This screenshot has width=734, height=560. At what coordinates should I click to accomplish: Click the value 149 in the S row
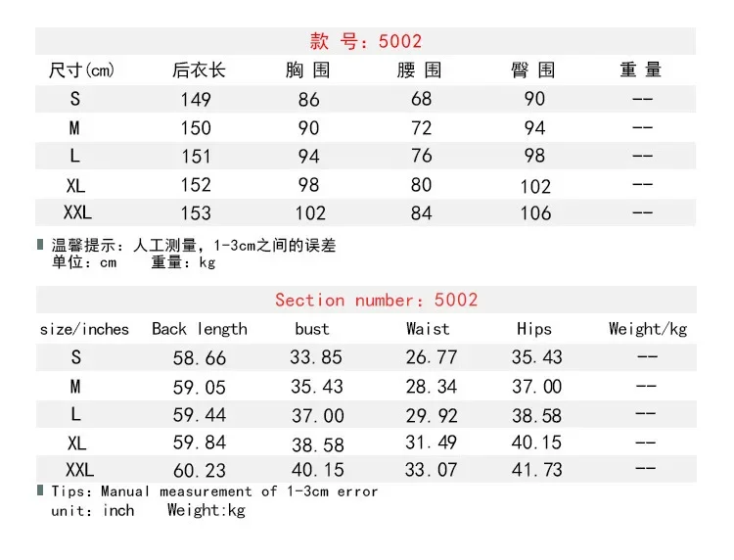196,99
